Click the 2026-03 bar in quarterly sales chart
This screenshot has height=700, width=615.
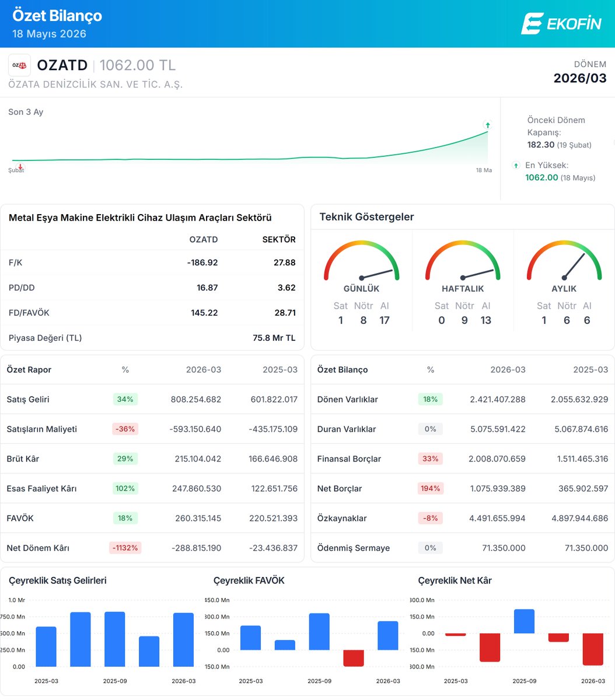click(183, 639)
